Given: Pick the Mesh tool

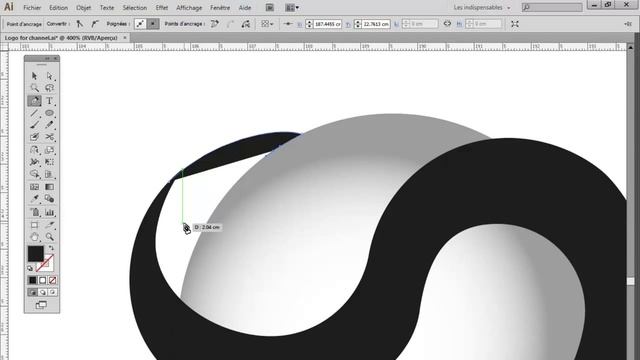Looking at the screenshot, I should [x=34, y=187].
